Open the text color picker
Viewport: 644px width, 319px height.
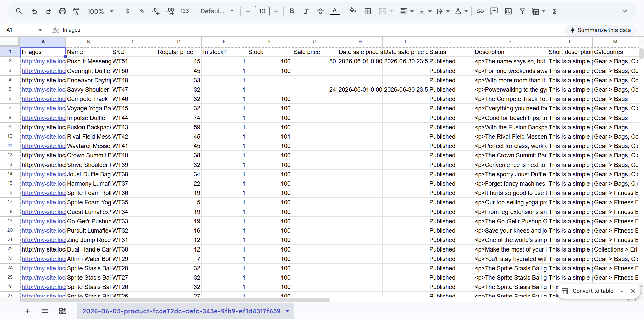point(335,11)
